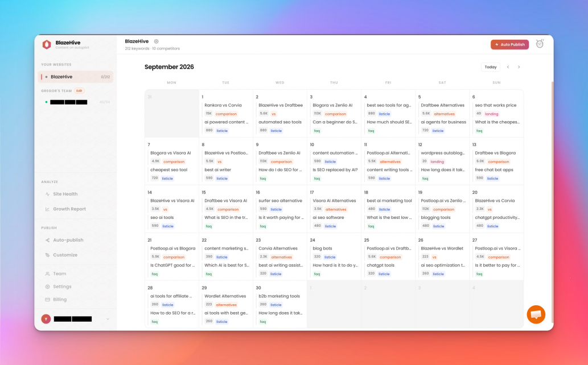Go to next month with right chevron
The width and height of the screenshot is (588, 365).
(519, 67)
